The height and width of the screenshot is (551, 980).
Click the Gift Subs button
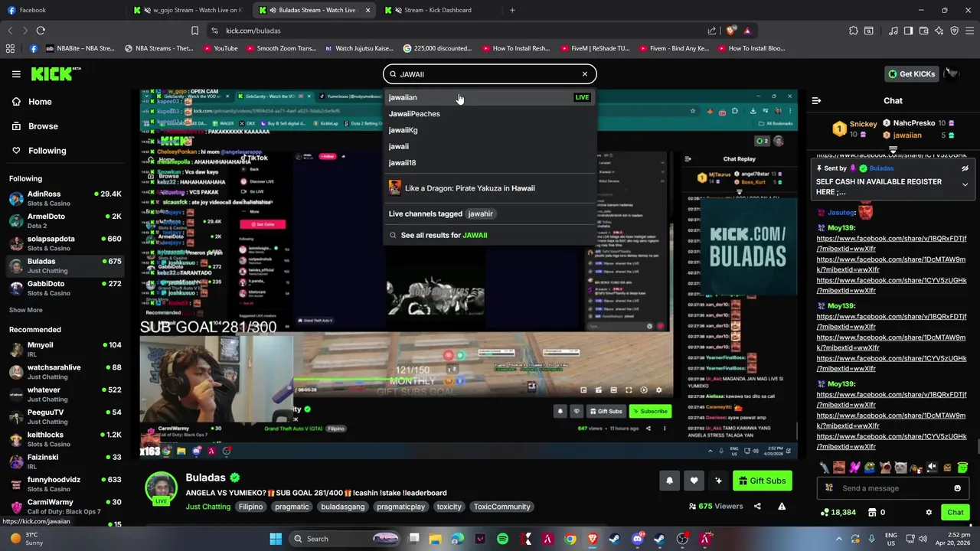pos(762,481)
